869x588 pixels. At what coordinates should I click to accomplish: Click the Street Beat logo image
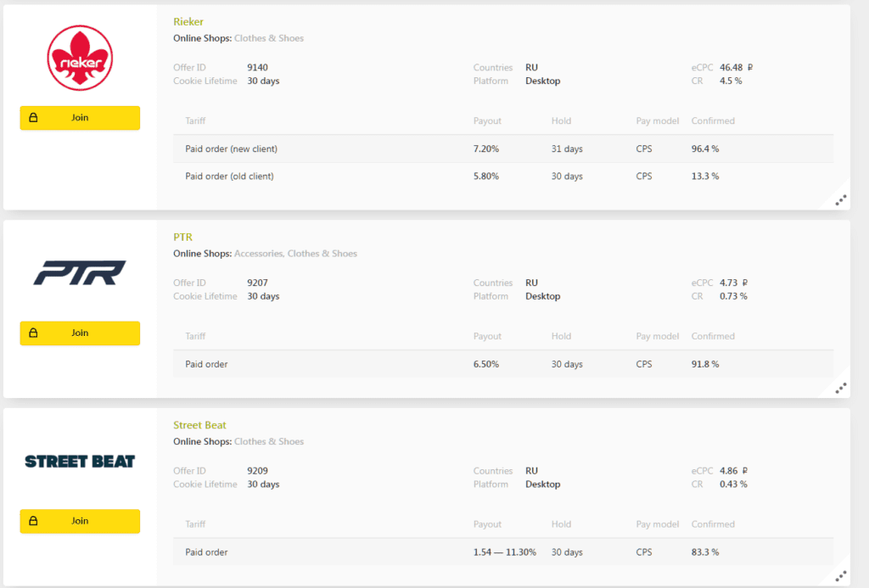(80, 462)
